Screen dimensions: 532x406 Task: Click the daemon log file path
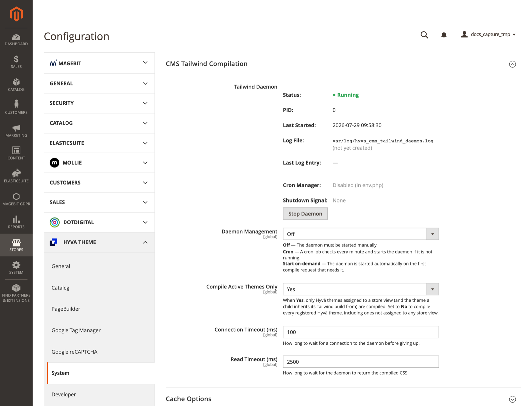pos(383,141)
